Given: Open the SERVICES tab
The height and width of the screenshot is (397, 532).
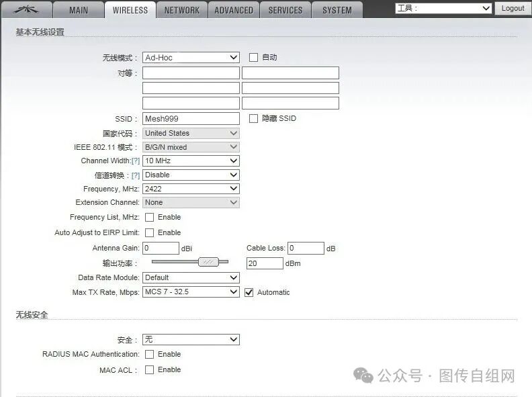Looking at the screenshot, I should point(285,10).
